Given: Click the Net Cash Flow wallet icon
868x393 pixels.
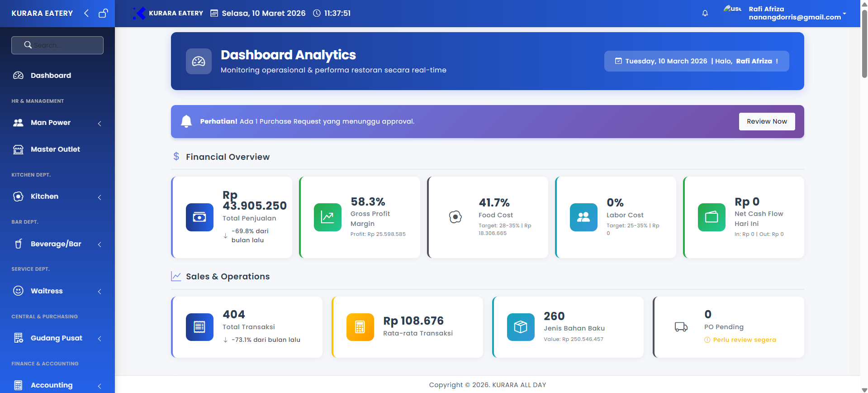Looking at the screenshot, I should click(711, 217).
